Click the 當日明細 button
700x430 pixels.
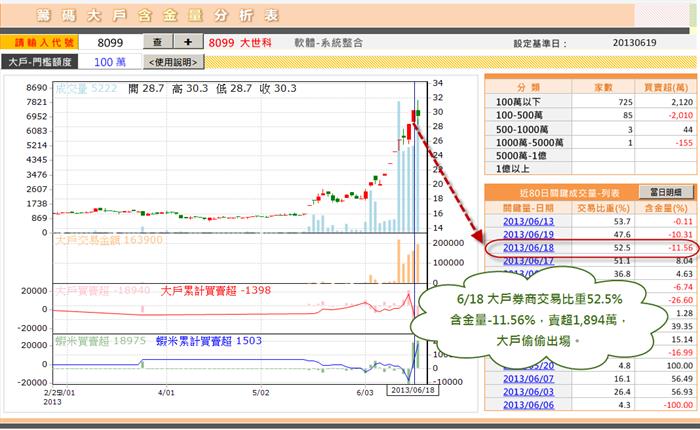(666, 192)
